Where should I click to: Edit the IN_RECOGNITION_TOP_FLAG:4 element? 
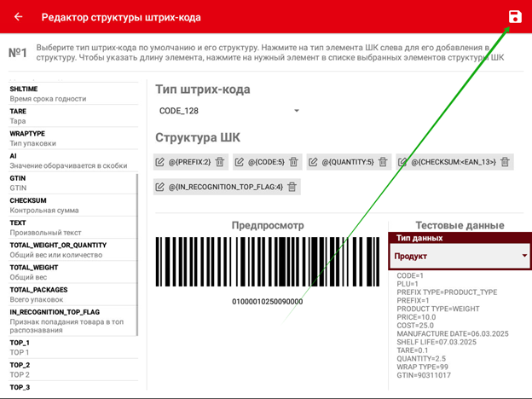tap(160, 187)
